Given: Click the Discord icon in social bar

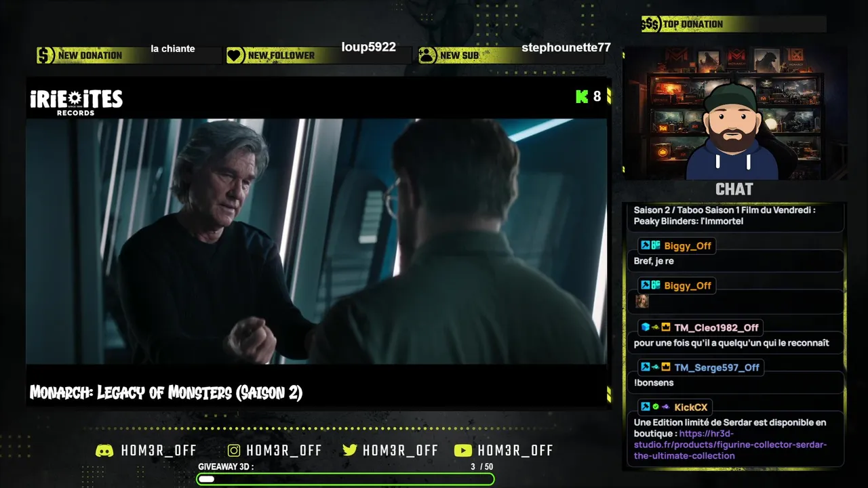Looking at the screenshot, I should (x=104, y=451).
